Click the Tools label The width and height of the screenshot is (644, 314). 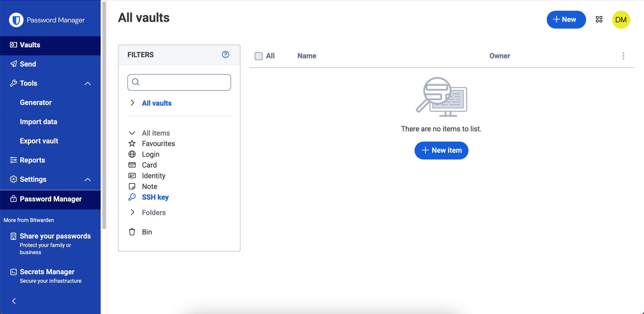click(28, 83)
